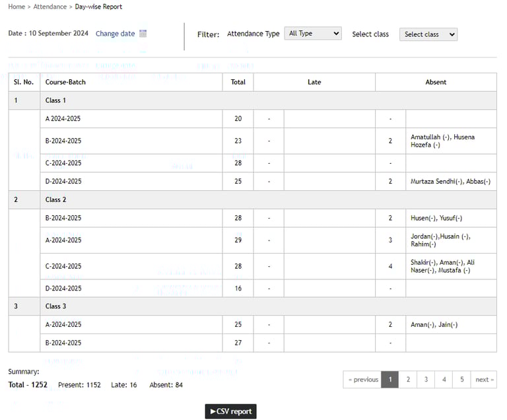Download the CSV report
Screen dimensions: 507x420
[x=230, y=411]
